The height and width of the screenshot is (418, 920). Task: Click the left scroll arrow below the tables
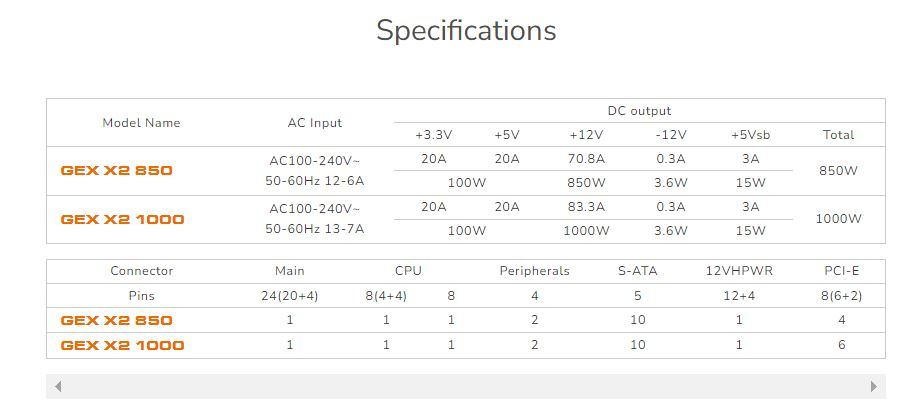(x=58, y=386)
